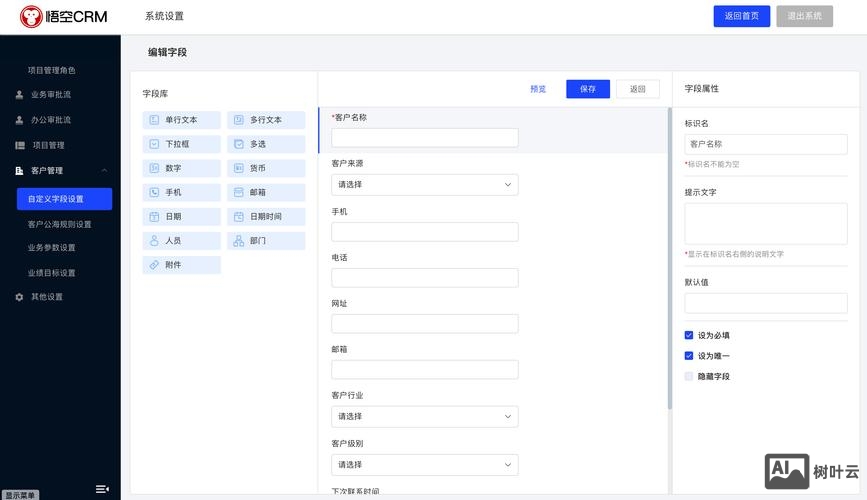Go to 业绩目标设置
This screenshot has height=500, width=867.
[51, 273]
